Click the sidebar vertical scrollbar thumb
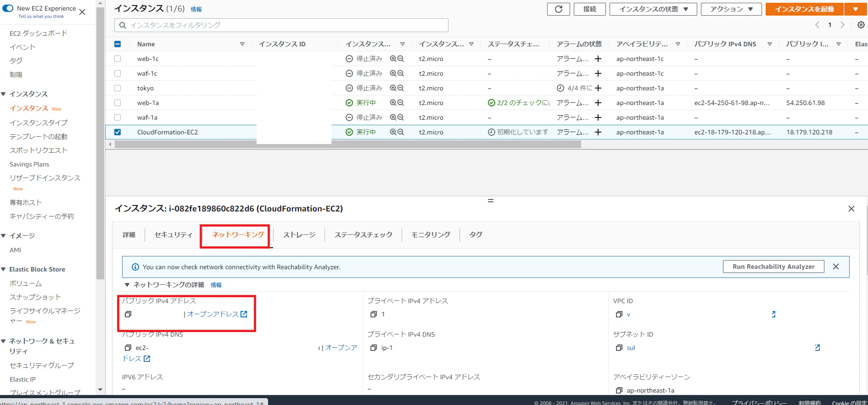 (101, 142)
